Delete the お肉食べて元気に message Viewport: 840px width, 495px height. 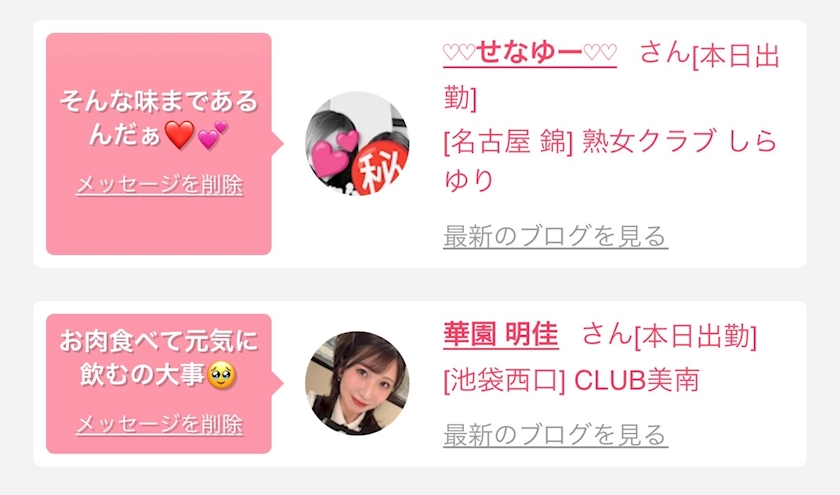click(160, 425)
